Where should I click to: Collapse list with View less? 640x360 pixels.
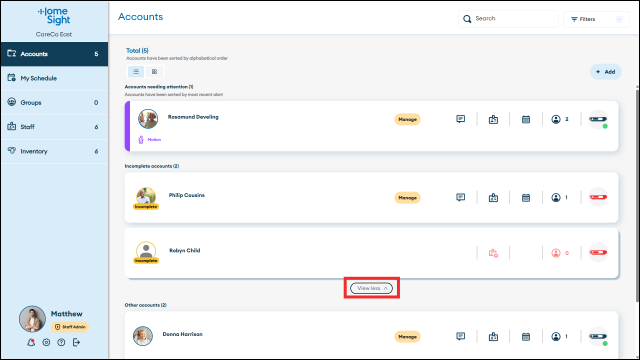pos(371,288)
